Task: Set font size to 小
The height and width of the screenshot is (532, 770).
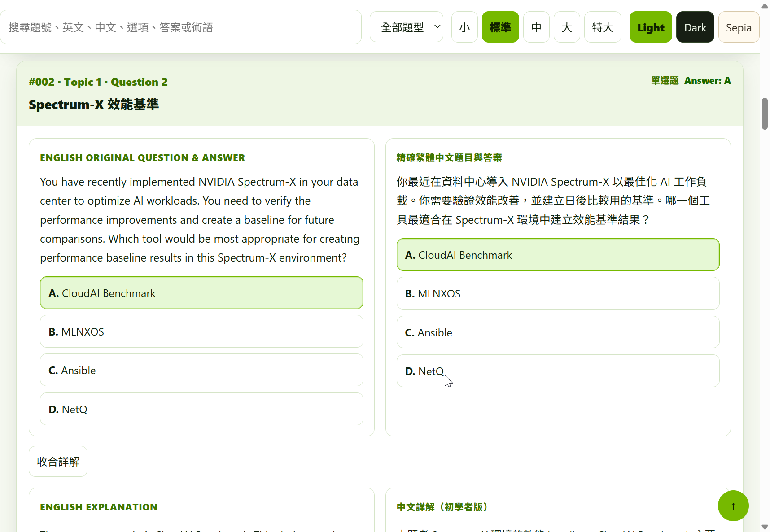Action: tap(464, 27)
